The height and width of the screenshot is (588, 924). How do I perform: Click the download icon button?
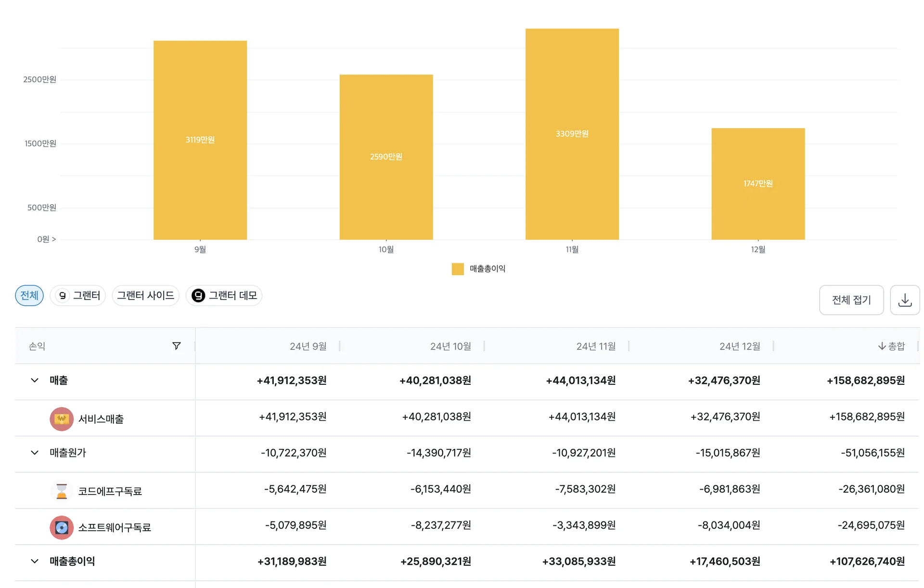tap(905, 300)
